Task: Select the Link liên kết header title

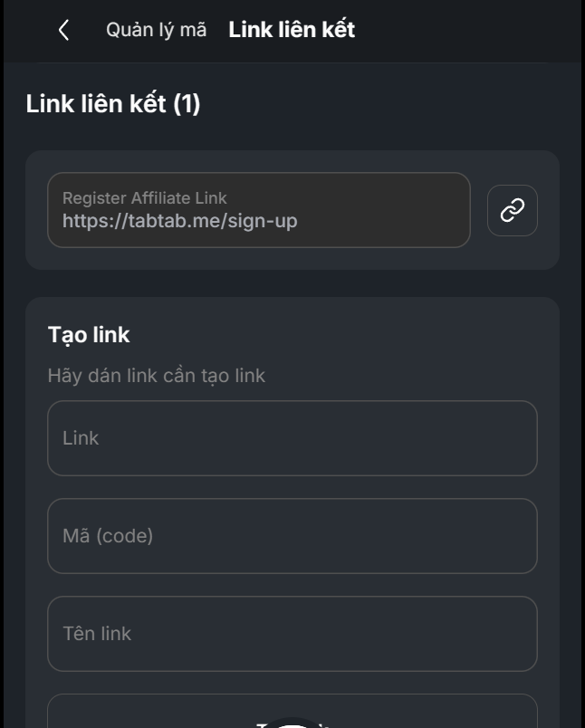Action: click(292, 30)
